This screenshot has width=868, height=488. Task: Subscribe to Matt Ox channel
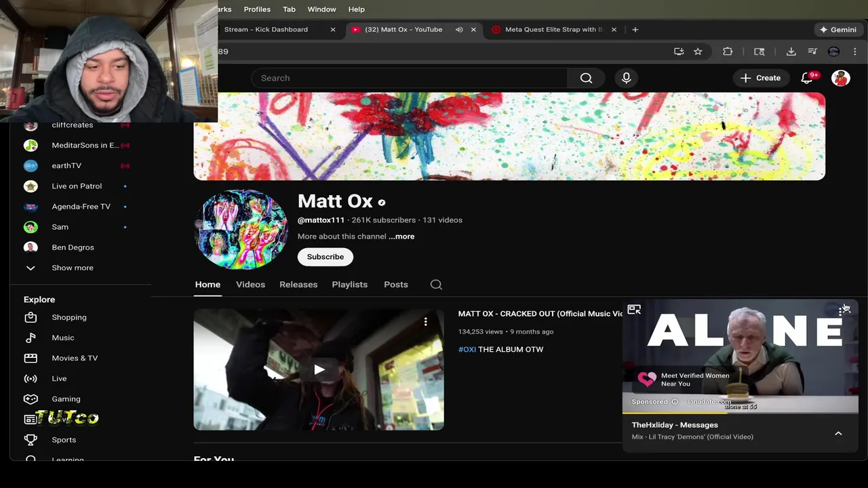pos(325,257)
